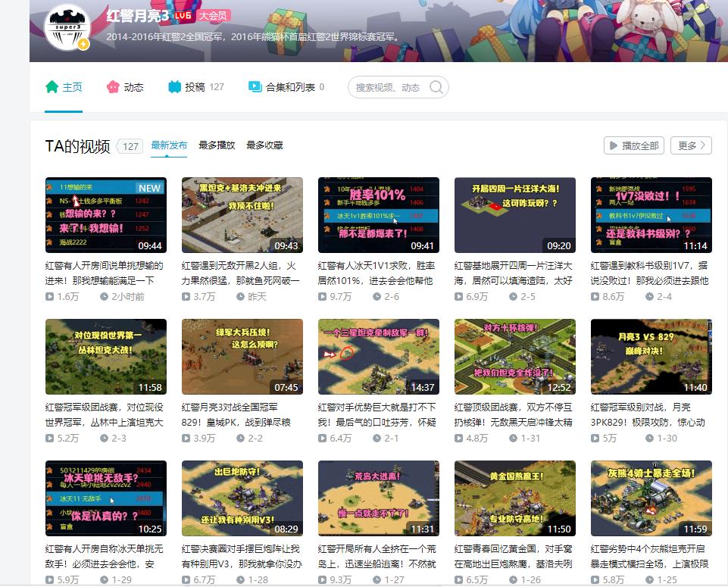Open the 灰熊4骑士暴走全场 video thumbnail
Viewport: 728px width, 587px height.
pos(651,498)
